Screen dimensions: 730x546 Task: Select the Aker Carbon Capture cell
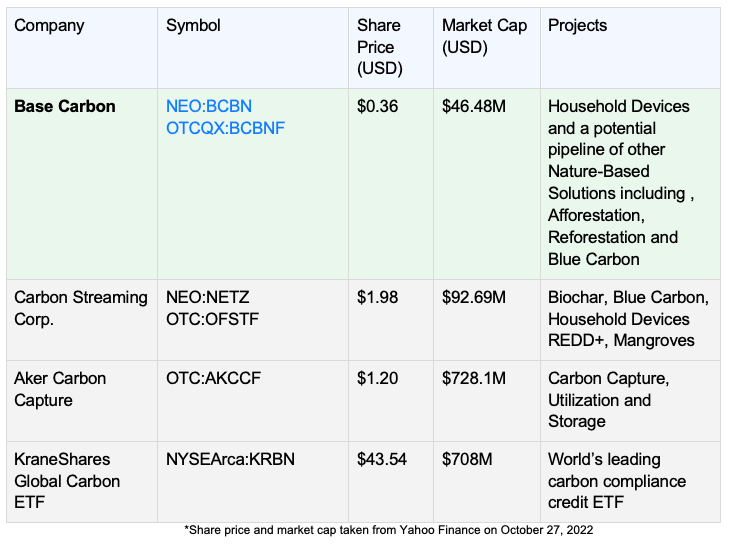(60, 389)
